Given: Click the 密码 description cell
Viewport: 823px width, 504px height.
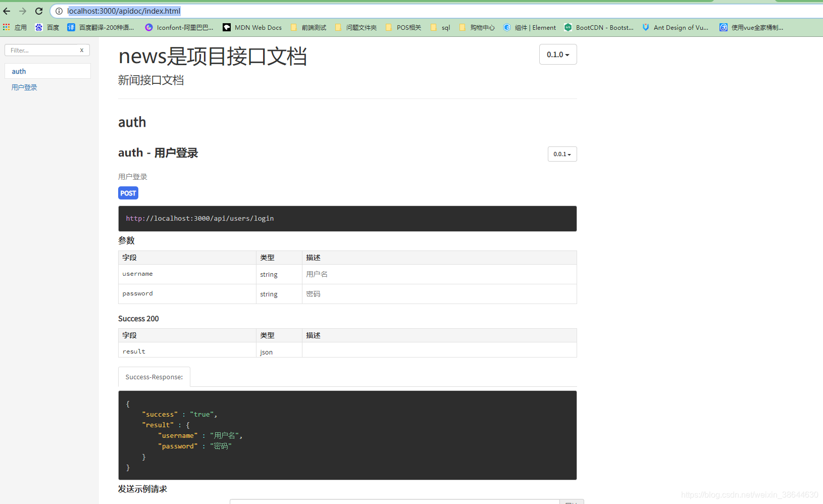Looking at the screenshot, I should coord(439,294).
